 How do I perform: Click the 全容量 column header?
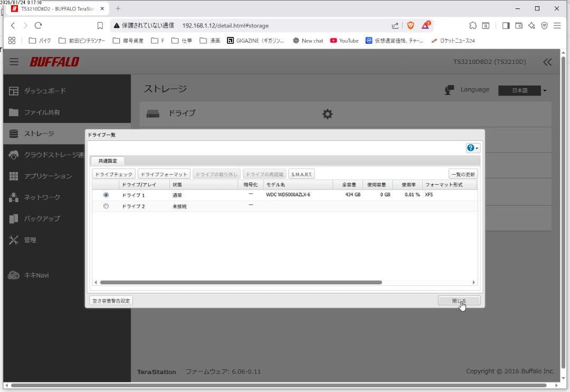click(348, 185)
